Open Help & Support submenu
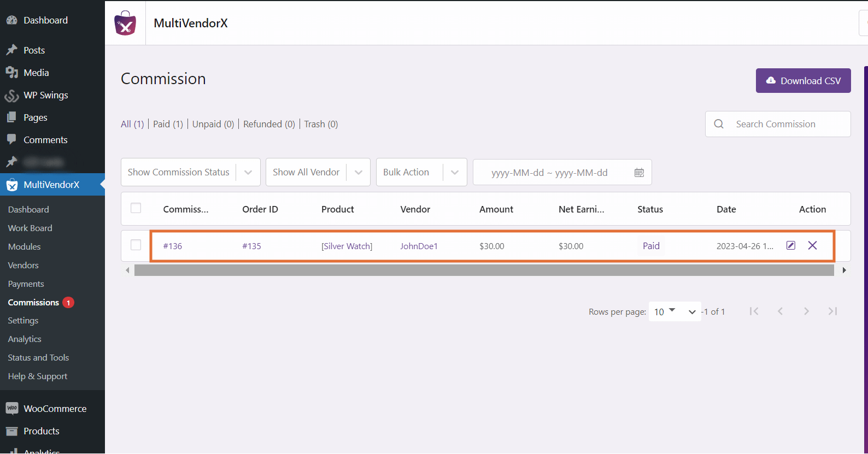The width and height of the screenshot is (868, 454). pos(38,376)
